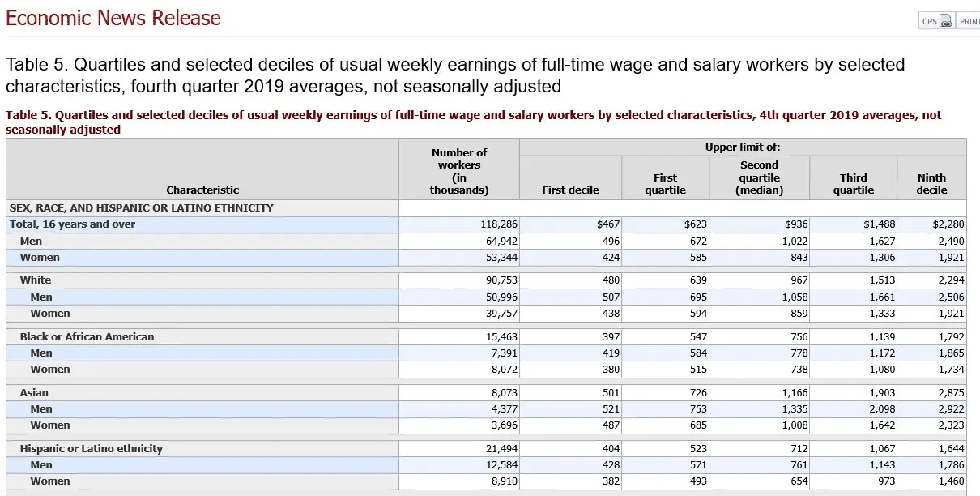Select the White row label
This screenshot has width=980, height=496.
tap(36, 280)
